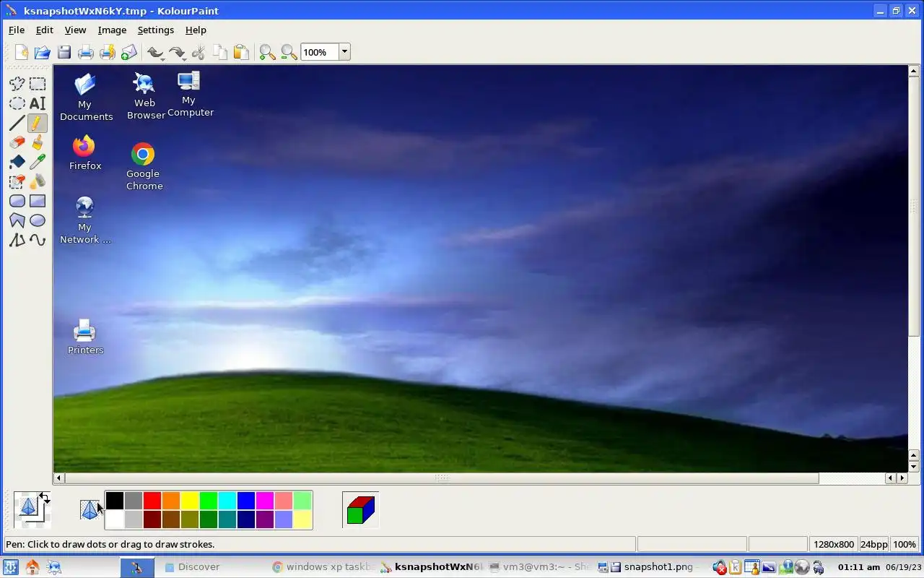Open the Image menu
The width and height of the screenshot is (924, 578).
click(112, 30)
